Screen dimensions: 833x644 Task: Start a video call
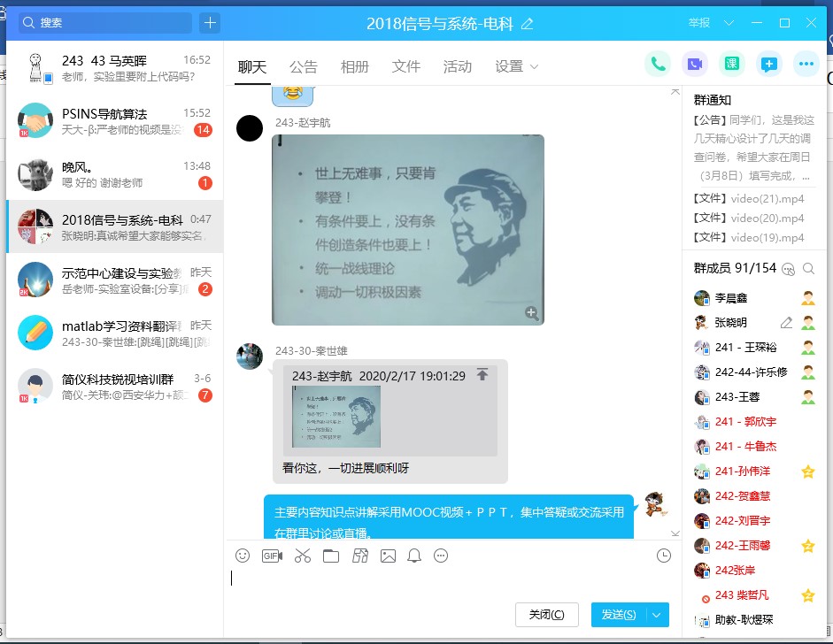pos(694,65)
